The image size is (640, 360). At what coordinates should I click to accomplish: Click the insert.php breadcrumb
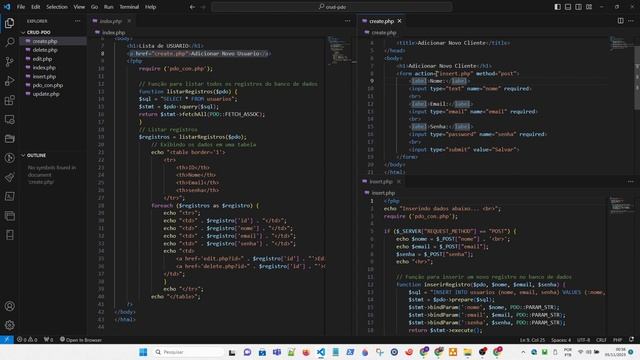[380, 193]
